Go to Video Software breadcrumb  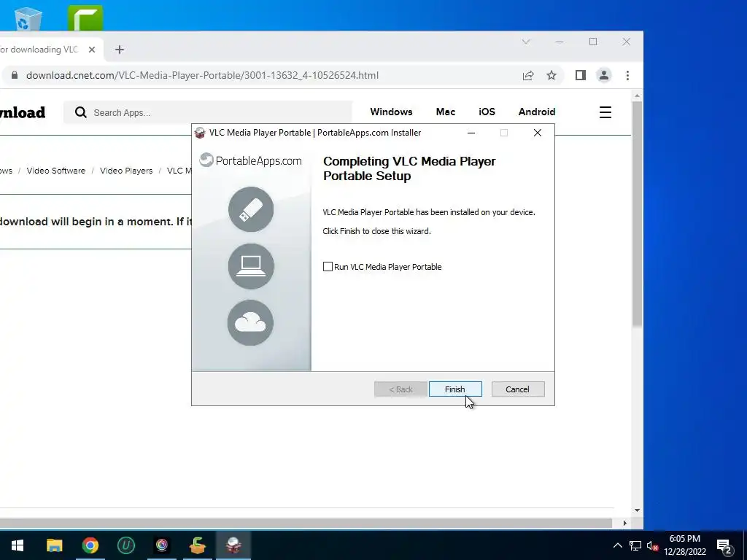[56, 171]
